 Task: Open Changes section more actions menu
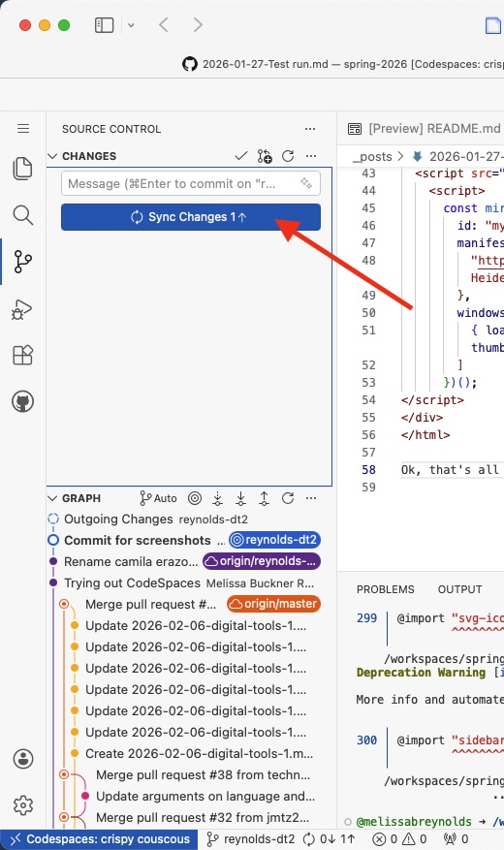pos(311,156)
